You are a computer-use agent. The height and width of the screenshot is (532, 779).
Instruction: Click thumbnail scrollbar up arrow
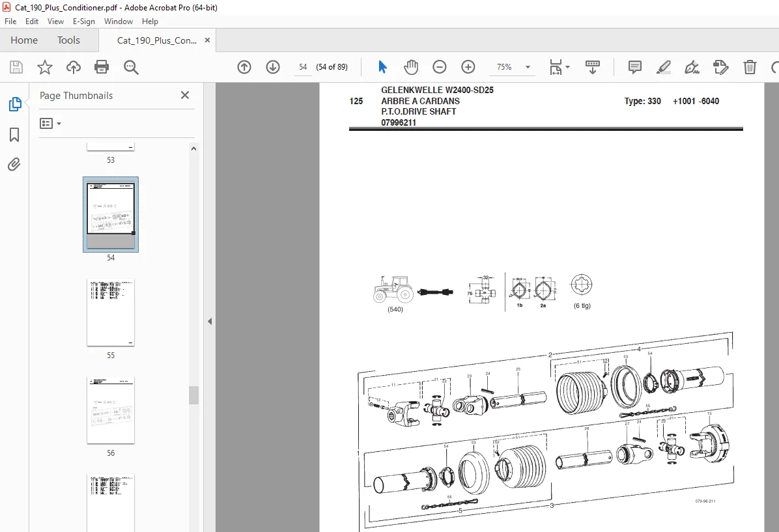click(193, 148)
